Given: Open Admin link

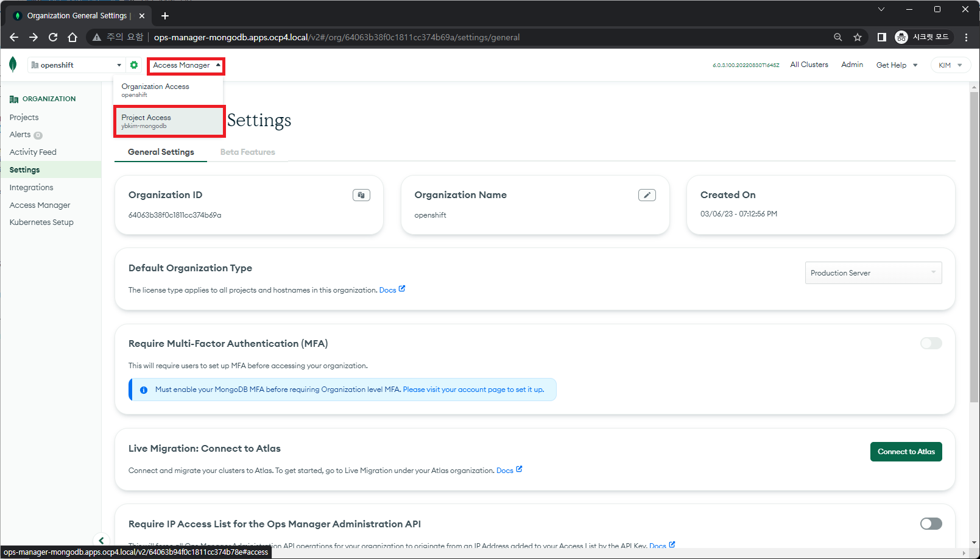Looking at the screenshot, I should tap(852, 65).
